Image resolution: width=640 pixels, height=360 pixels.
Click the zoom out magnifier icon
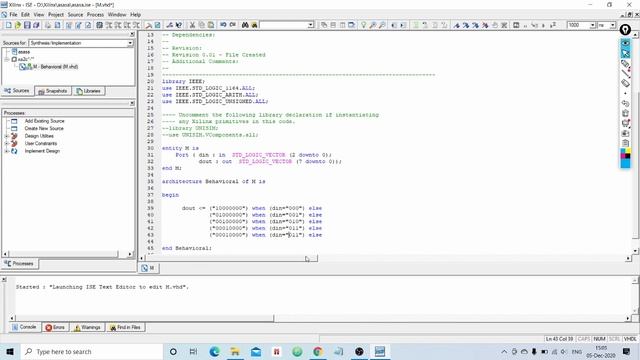pyautogui.click(x=382, y=25)
